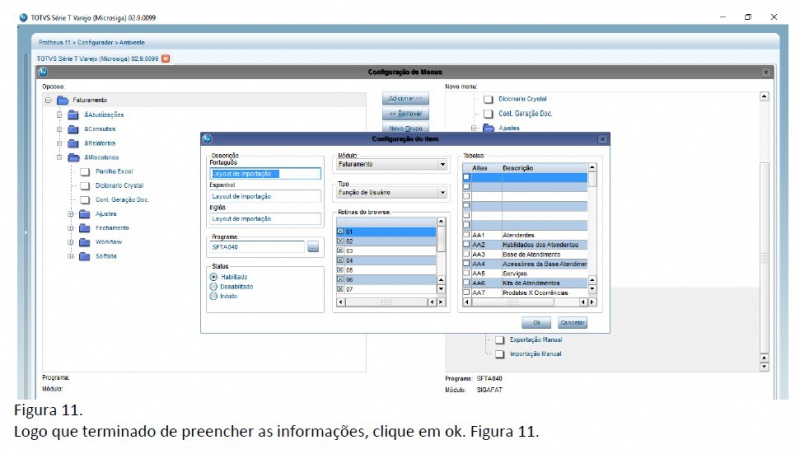This screenshot has height=454, width=800.
Task: Click the << Remover button
Action: point(406,113)
